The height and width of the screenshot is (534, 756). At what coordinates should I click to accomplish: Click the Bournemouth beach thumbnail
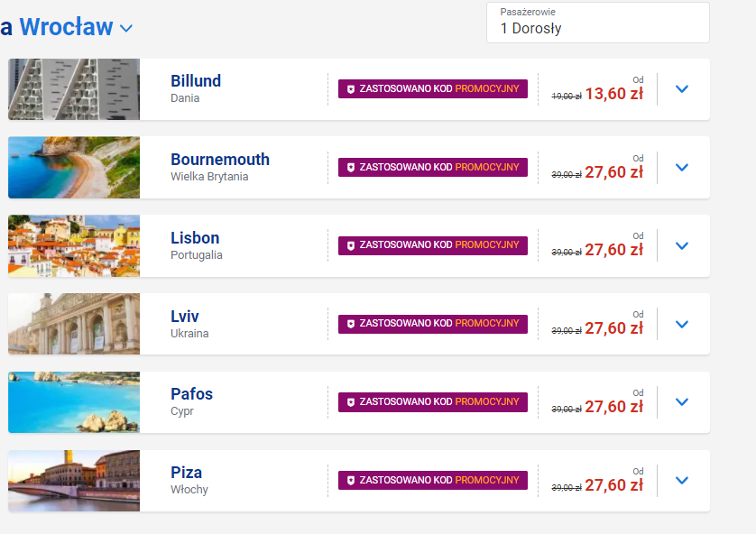pyautogui.click(x=74, y=167)
